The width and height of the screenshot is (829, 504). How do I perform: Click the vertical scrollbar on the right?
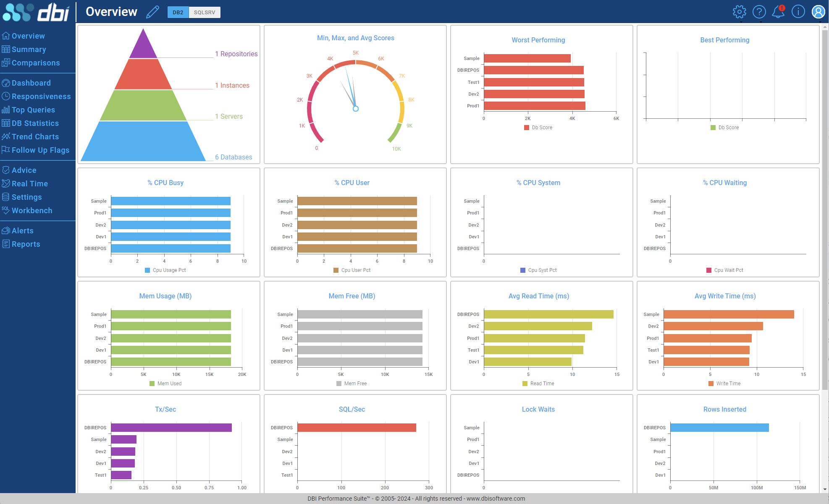tap(825, 210)
